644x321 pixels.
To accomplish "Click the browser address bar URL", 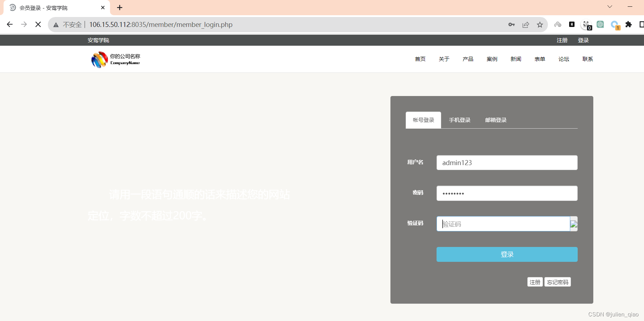I will [161, 25].
